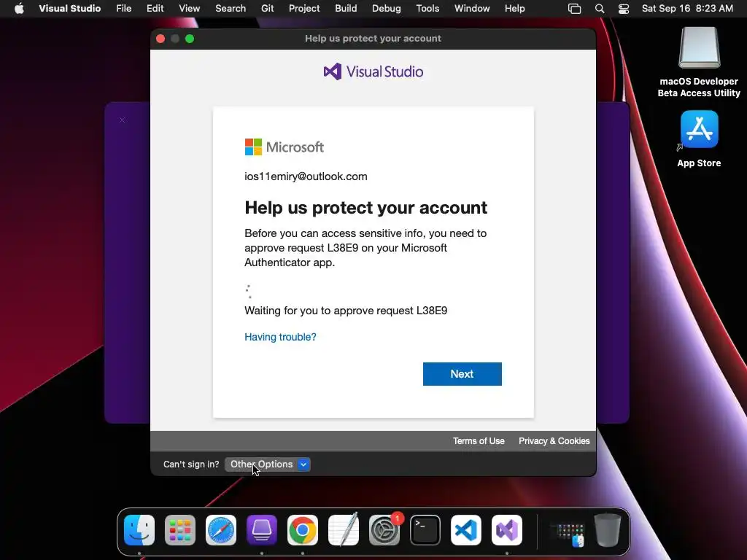Click the ios11emiry@outlook.com email text

pos(306,176)
